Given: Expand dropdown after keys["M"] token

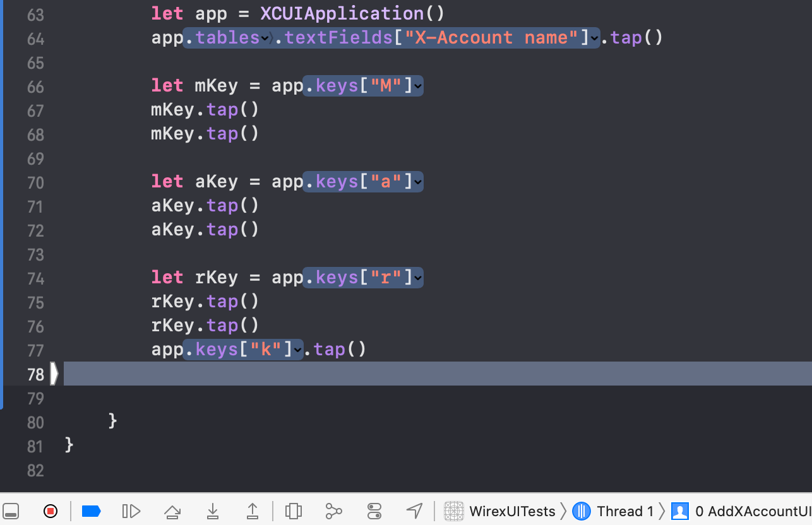Looking at the screenshot, I should [x=418, y=86].
